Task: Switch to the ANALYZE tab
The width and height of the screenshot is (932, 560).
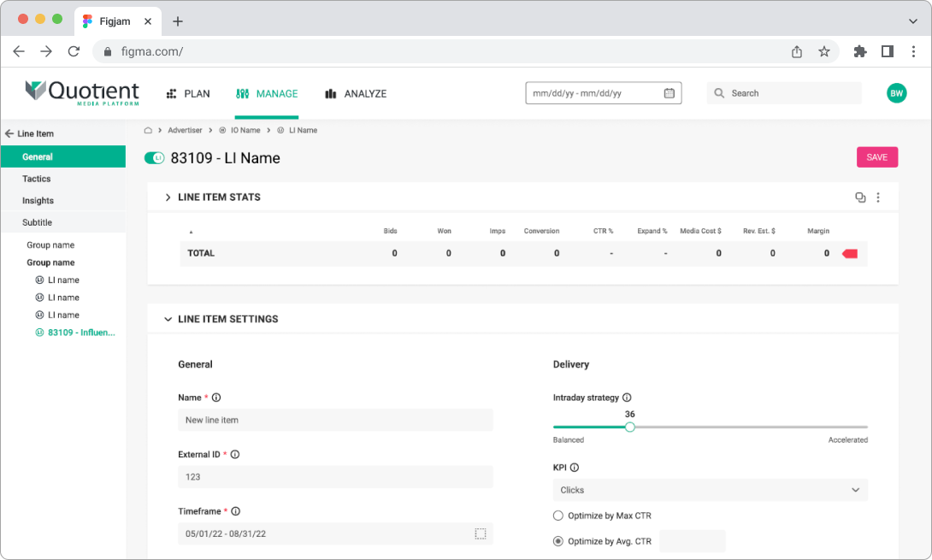Action: [x=356, y=94]
